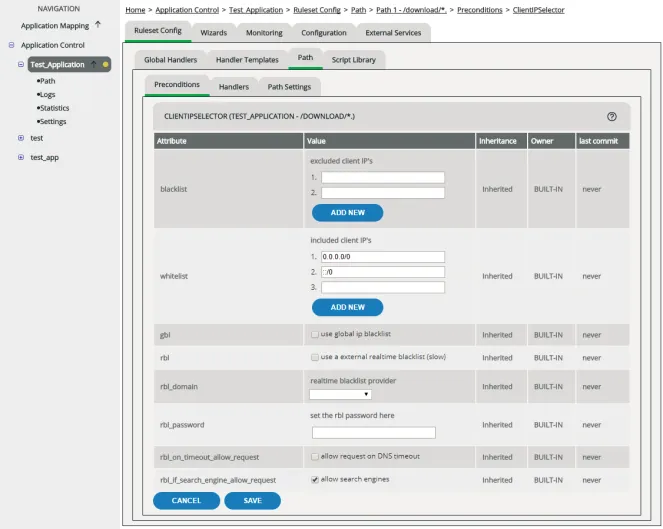Open the Configuration tab
Image resolution: width=663 pixels, height=529 pixels.
[x=324, y=33]
